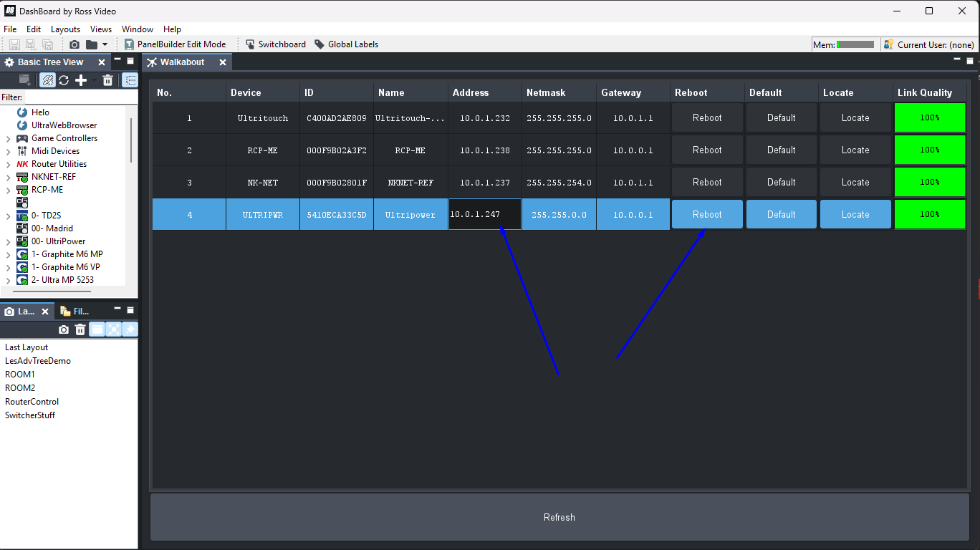Click the RCP-ME device icon in the tree
This screenshot has height=550, width=980.
click(22, 190)
